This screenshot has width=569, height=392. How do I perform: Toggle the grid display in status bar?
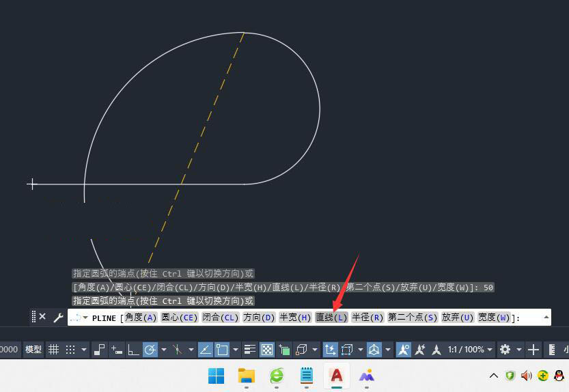point(53,350)
